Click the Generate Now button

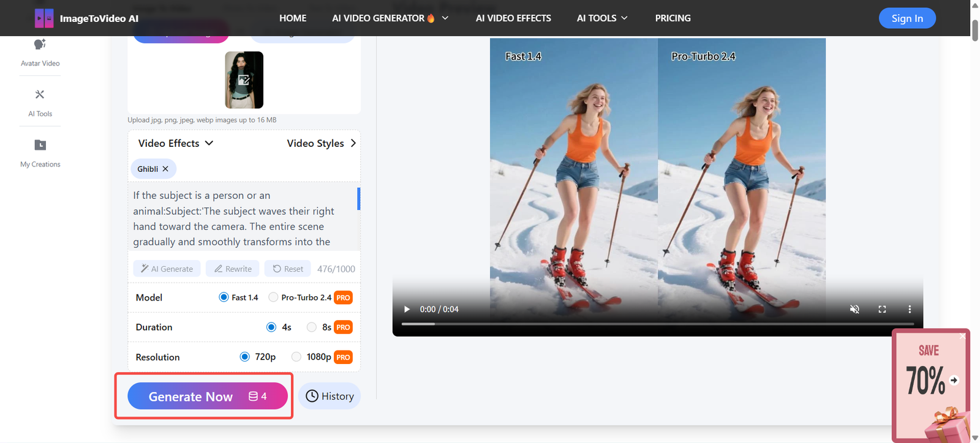click(207, 396)
